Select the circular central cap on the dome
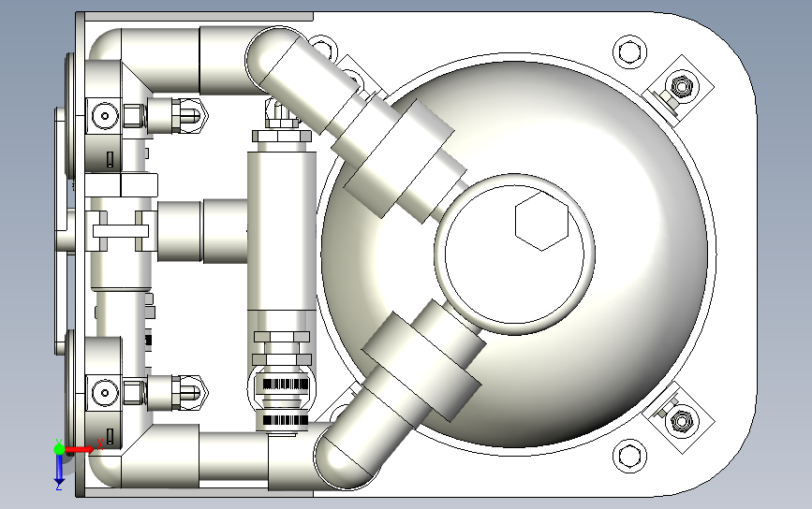Image resolution: width=812 pixels, height=509 pixels. (514, 254)
